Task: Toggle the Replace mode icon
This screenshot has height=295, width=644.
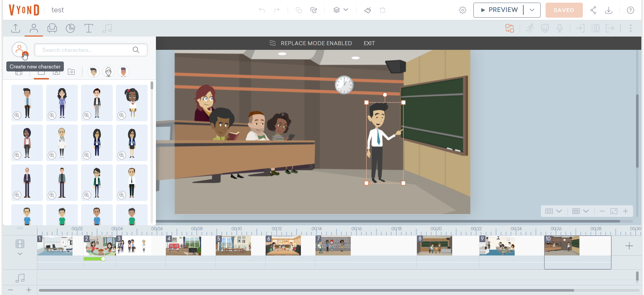Action: pos(510,28)
